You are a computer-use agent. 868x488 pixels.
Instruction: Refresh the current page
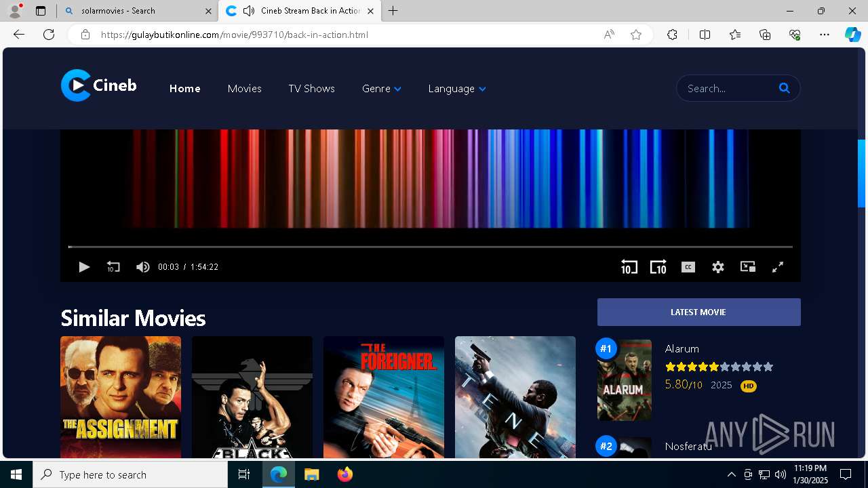click(x=49, y=35)
